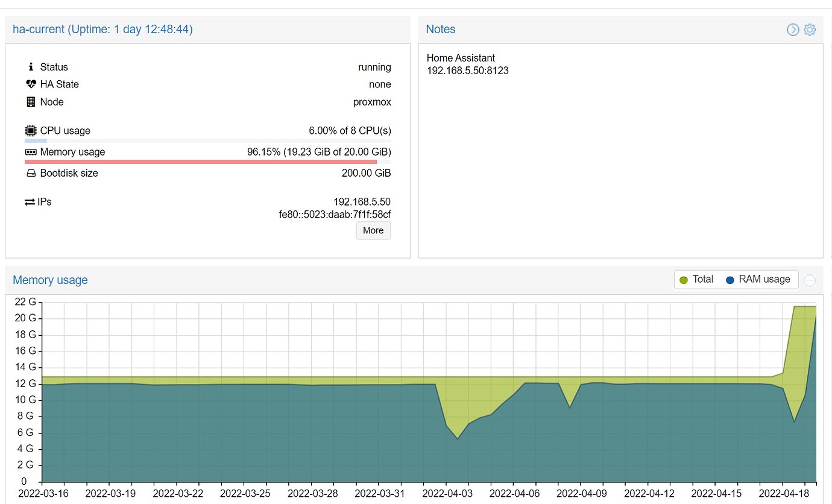Screen dimensions: 832x504
Task: Click the HA State heartbeat icon
Action: point(31,84)
